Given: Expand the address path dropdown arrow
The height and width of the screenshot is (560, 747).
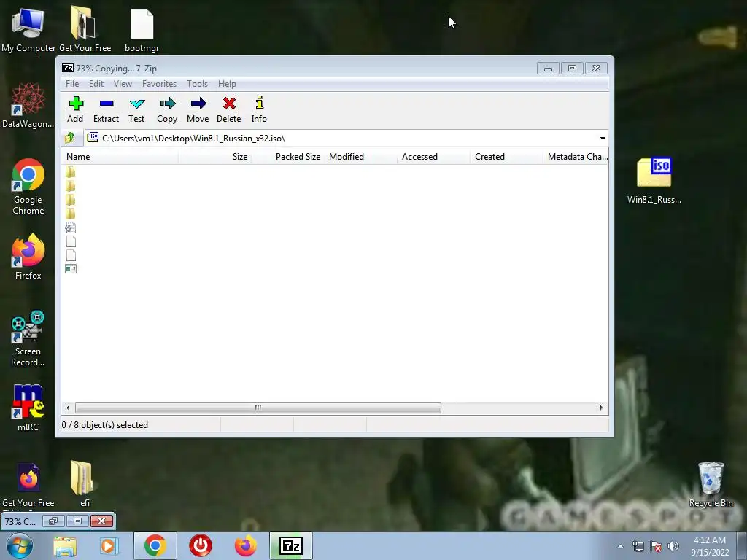Looking at the screenshot, I should click(603, 139).
